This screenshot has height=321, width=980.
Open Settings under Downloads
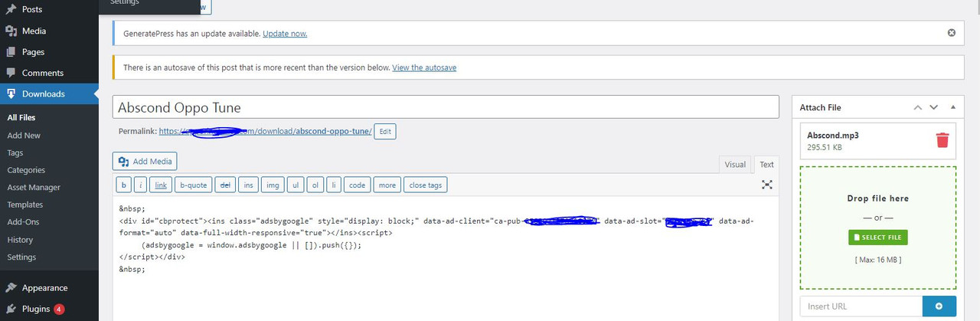21,257
